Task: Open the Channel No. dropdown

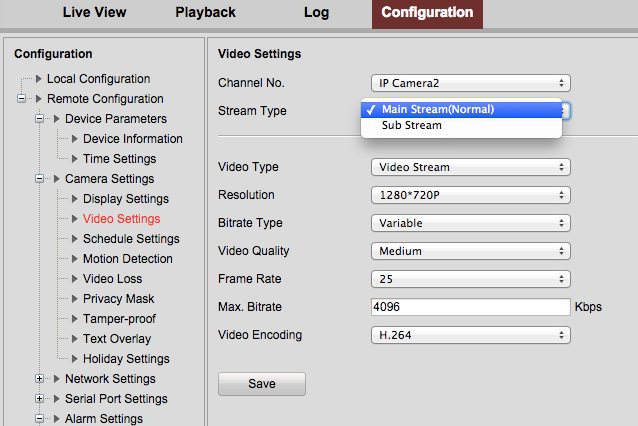Action: 471,83
